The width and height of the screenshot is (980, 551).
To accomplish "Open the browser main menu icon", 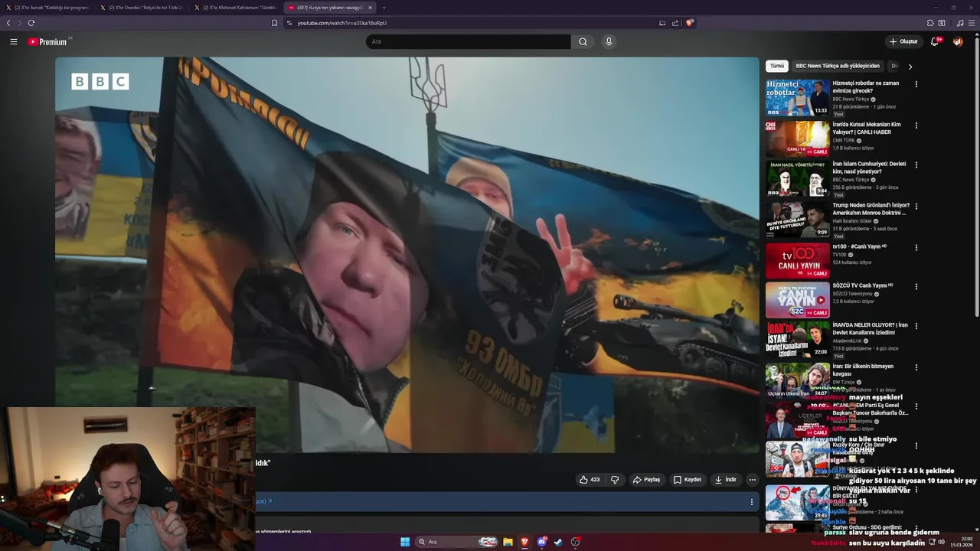I will 972,23.
